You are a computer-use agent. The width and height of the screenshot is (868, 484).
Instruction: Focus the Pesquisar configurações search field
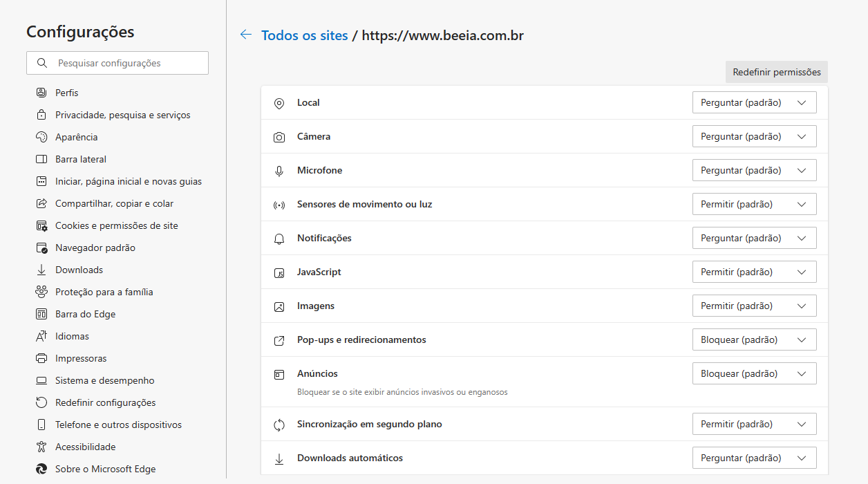pyautogui.click(x=117, y=63)
